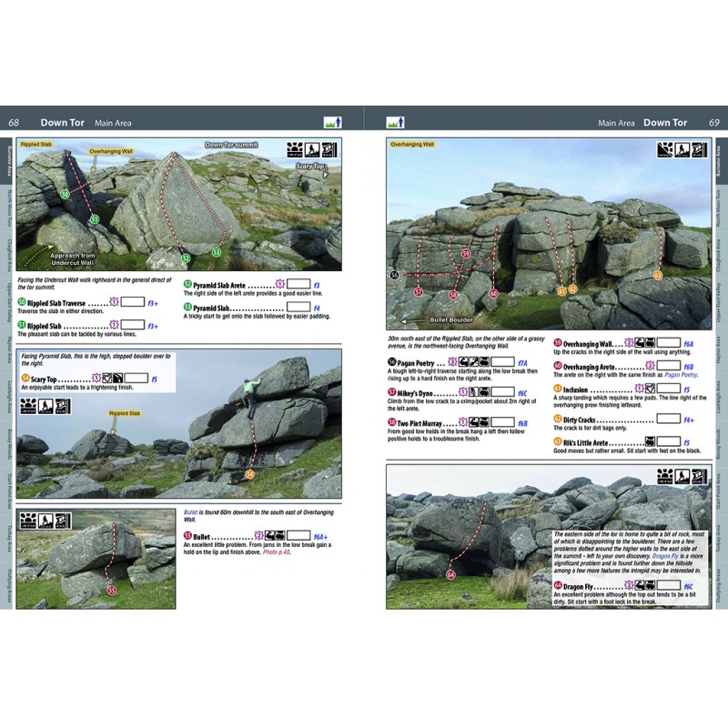Screen dimensions: 728x728
Task: Click the grass-and-walker icon on page 68 header
Action: pyautogui.click(x=332, y=122)
